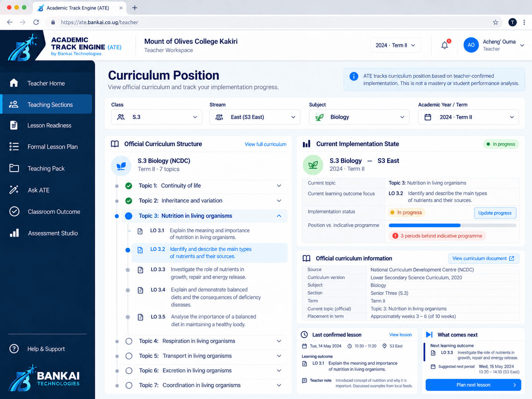Viewport: 532px width, 399px height.
Task: Bookmark page with the star icon
Action: [x=496, y=22]
